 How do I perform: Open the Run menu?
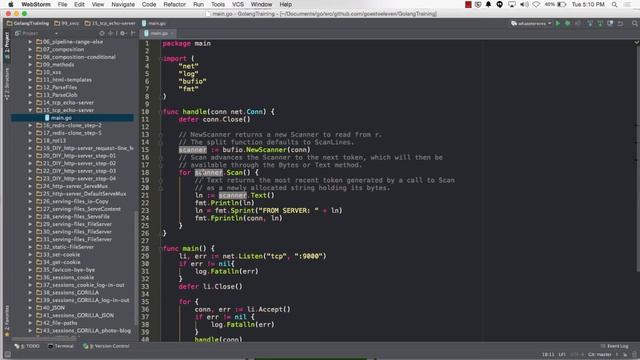[198, 4]
